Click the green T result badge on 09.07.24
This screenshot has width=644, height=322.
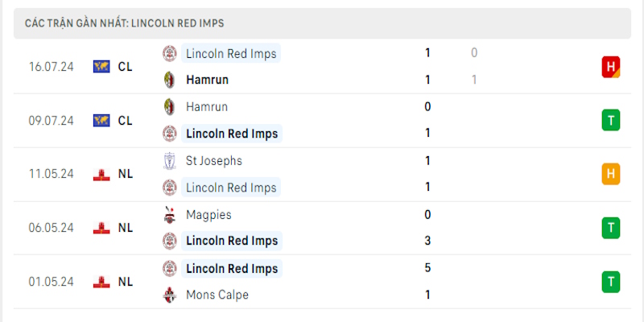pyautogui.click(x=610, y=121)
